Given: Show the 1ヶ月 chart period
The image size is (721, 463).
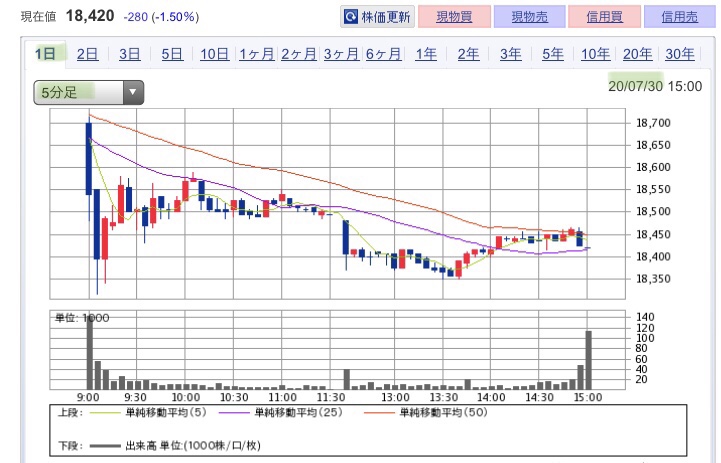Looking at the screenshot, I should (257, 54).
